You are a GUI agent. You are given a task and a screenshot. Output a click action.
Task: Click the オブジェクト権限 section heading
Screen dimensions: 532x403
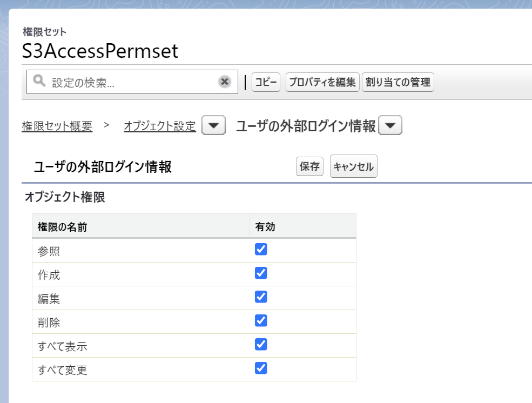pyautogui.click(x=65, y=197)
